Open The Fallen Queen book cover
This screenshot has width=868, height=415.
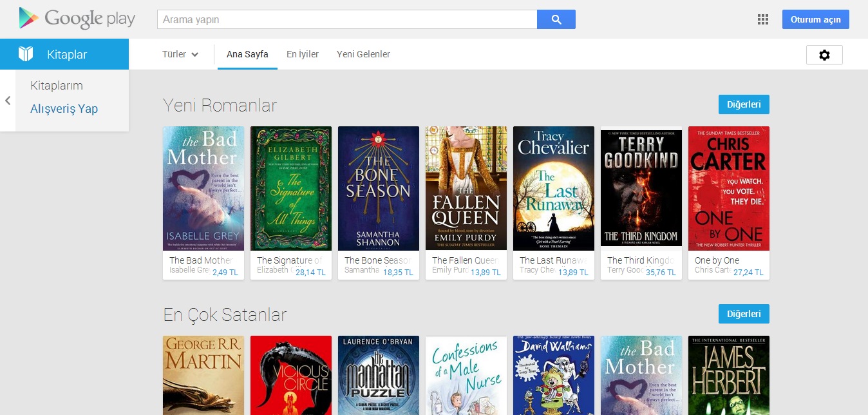tap(466, 188)
